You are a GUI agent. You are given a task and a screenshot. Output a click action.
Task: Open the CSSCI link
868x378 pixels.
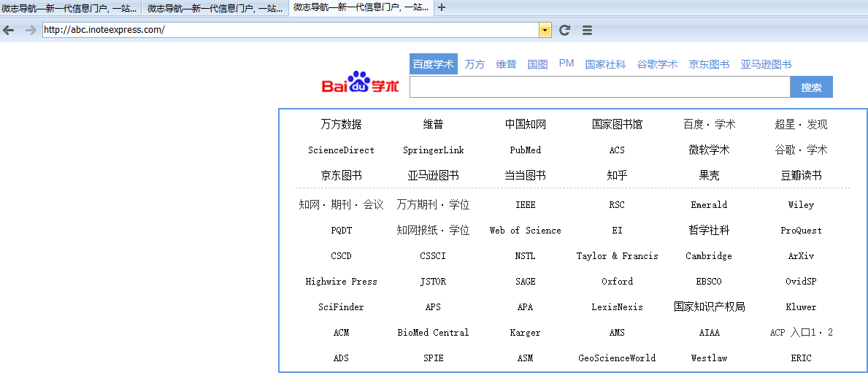(434, 255)
